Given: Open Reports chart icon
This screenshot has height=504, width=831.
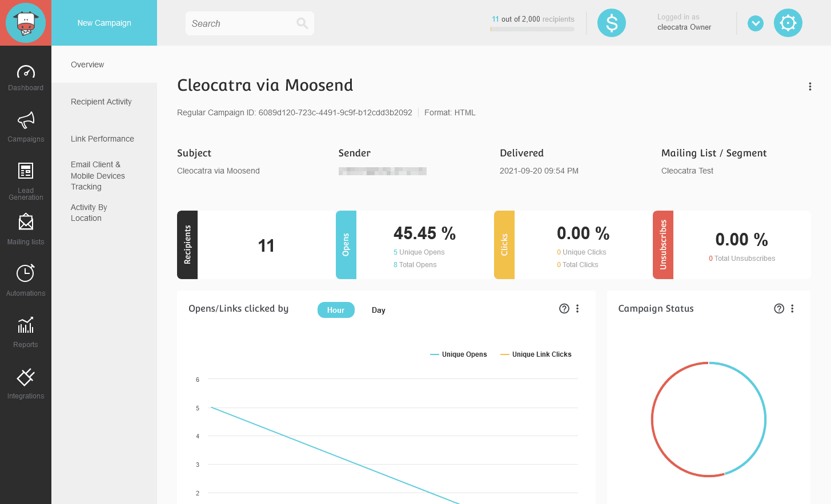Looking at the screenshot, I should pos(26,325).
